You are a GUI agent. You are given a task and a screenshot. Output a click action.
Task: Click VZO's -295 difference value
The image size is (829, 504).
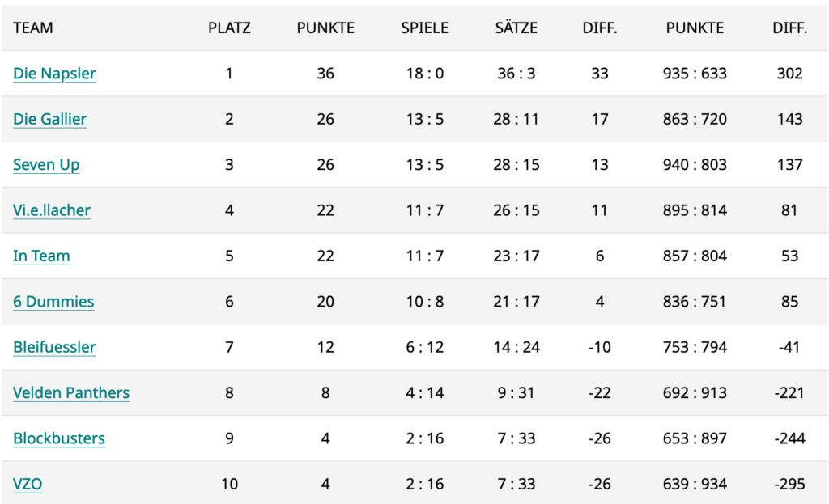coord(790,484)
